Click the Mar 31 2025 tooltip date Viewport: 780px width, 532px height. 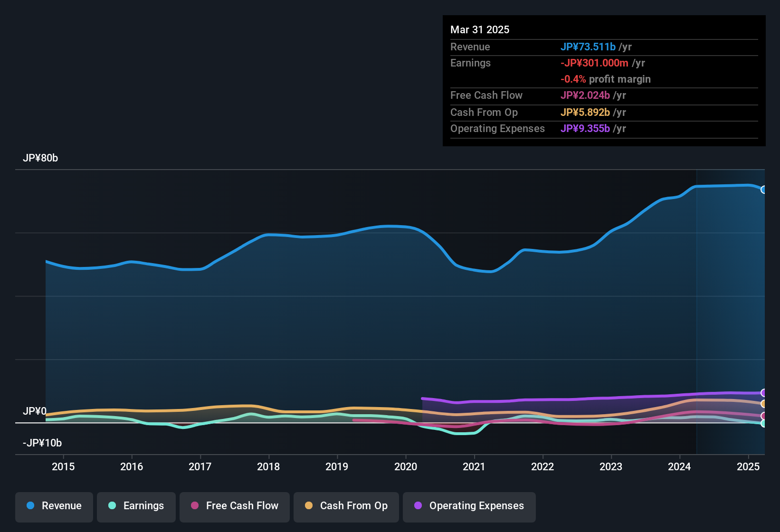coord(480,29)
